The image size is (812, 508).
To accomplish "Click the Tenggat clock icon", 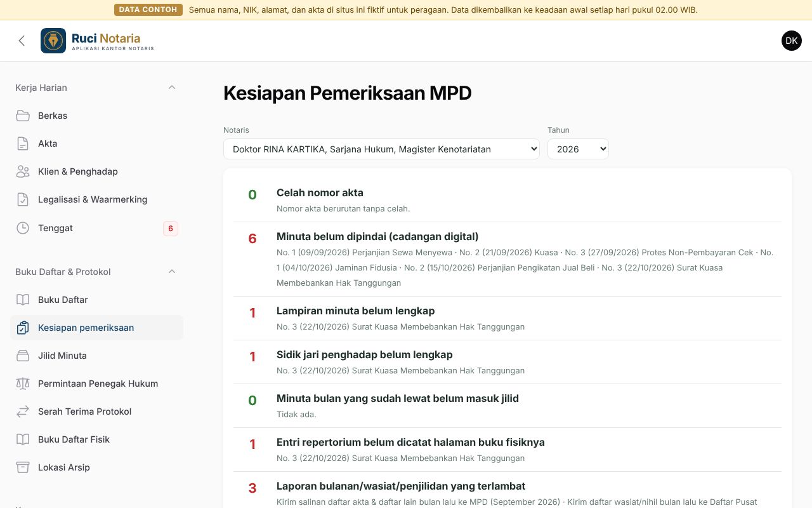I will (x=23, y=228).
